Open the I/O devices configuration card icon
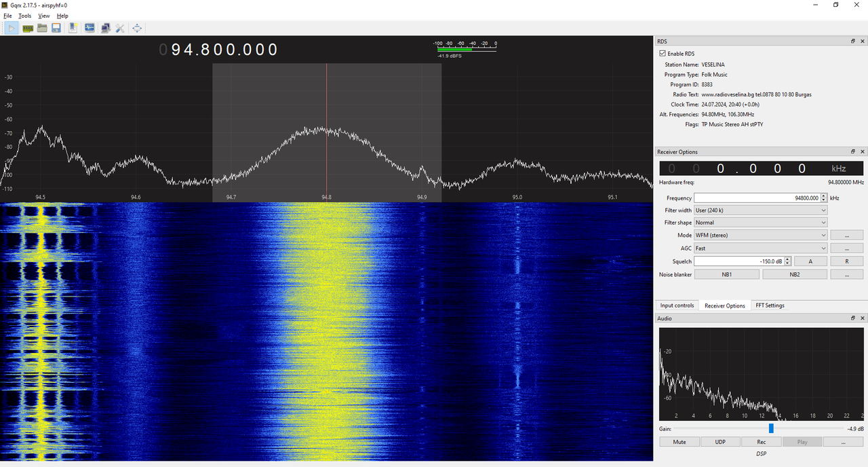868x467 pixels. (28, 28)
